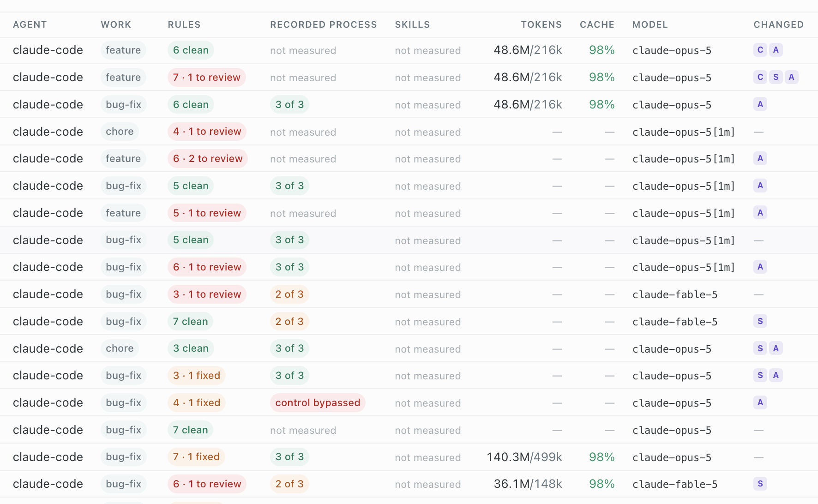Click 'claude-code' in the control bypassed row
Viewport: 818px width, 504px height.
(48, 402)
